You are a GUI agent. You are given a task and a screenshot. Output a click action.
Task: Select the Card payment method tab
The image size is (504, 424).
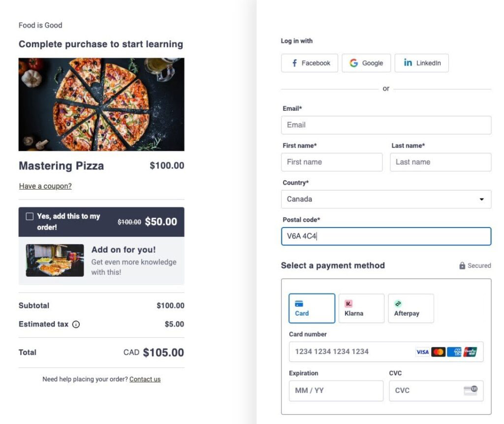tap(312, 308)
